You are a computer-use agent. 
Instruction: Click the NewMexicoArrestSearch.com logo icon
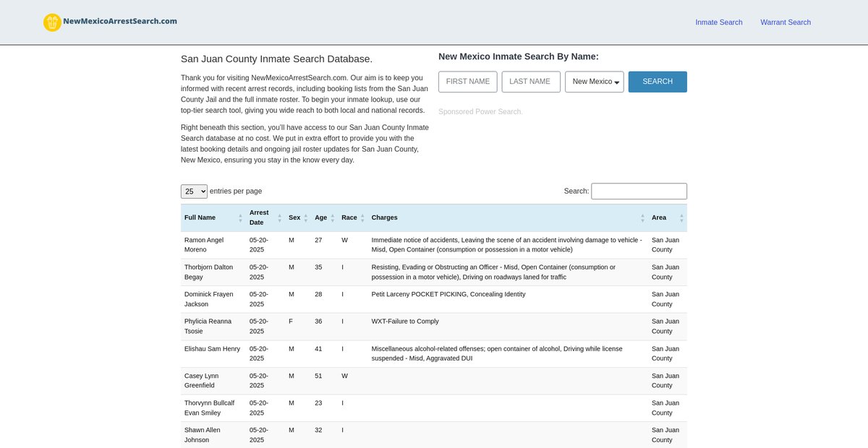coord(52,22)
